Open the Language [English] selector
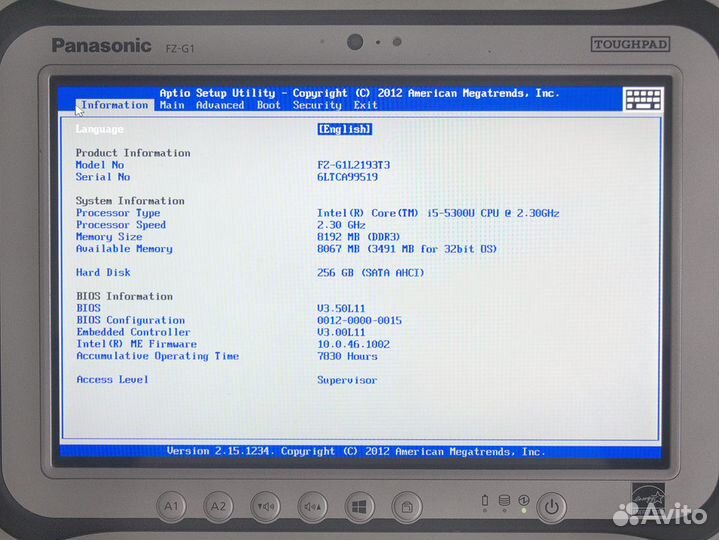This screenshot has width=719, height=540. pyautogui.click(x=344, y=129)
